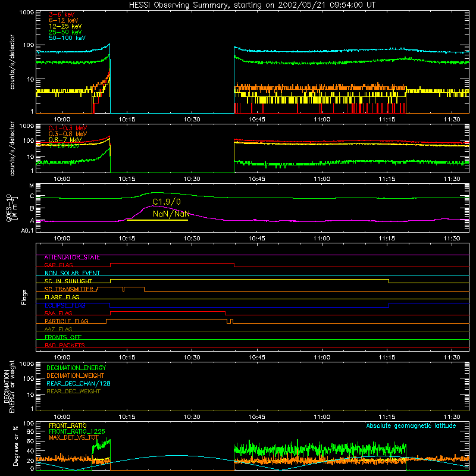476x476 pixels.
Task: Select the NaN/NaN annotation in the GOES plot
Action: (171, 214)
